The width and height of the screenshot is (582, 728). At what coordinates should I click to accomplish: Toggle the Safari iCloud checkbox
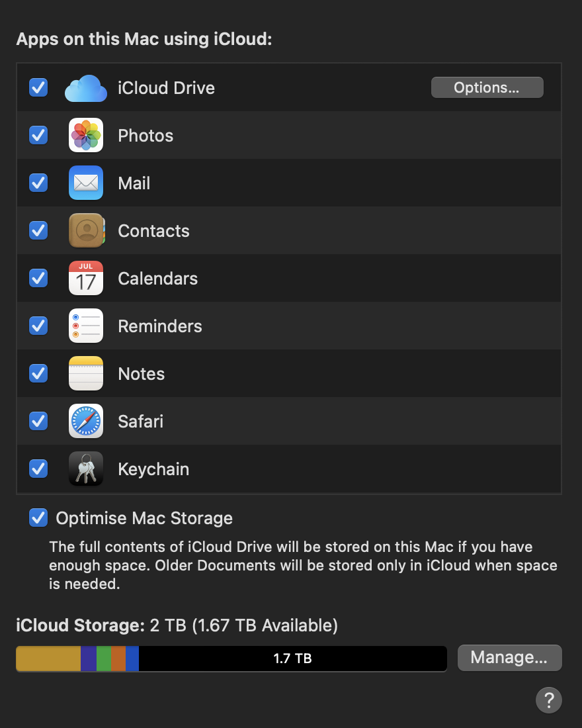click(x=38, y=421)
